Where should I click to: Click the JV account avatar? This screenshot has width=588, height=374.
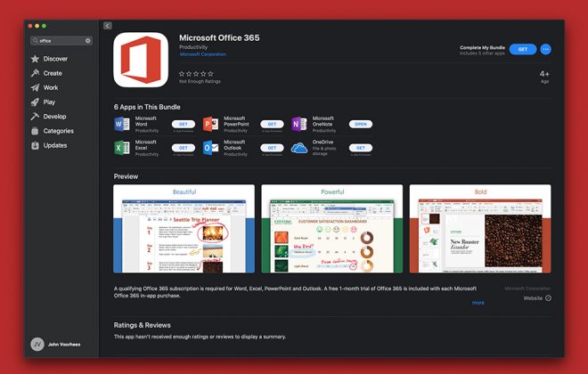tap(37, 344)
